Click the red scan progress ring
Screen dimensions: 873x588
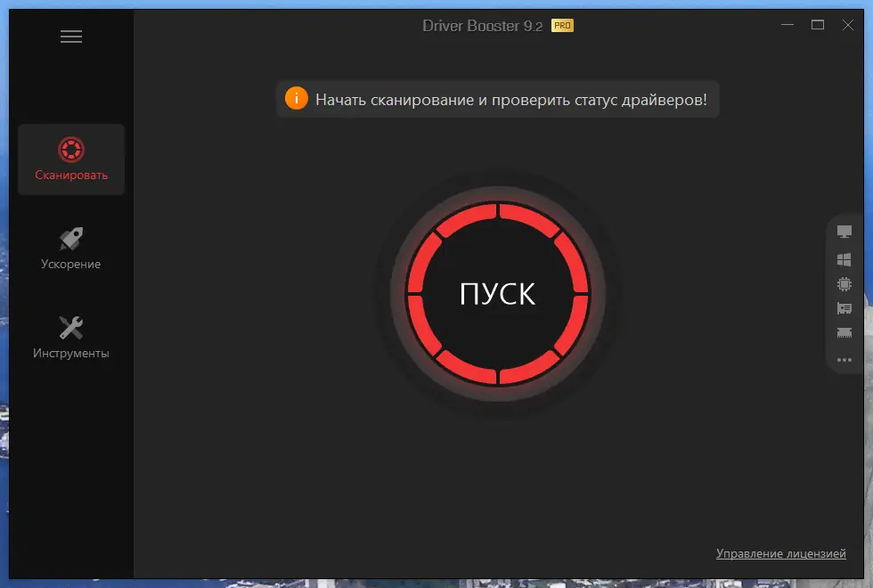click(497, 214)
